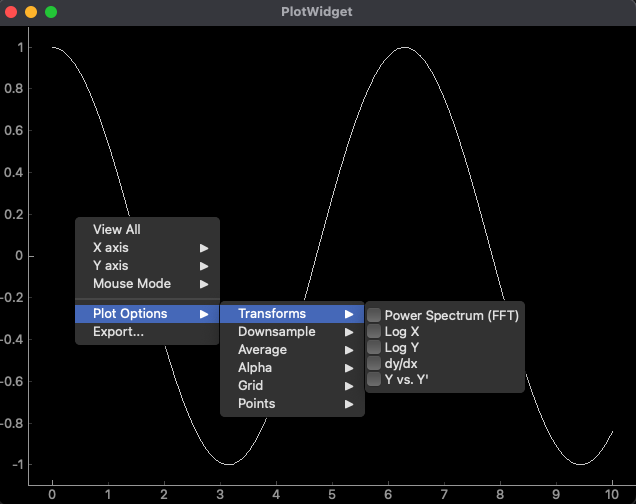Click the arrow beside Y axis
The width and height of the screenshot is (636, 504).
point(204,266)
